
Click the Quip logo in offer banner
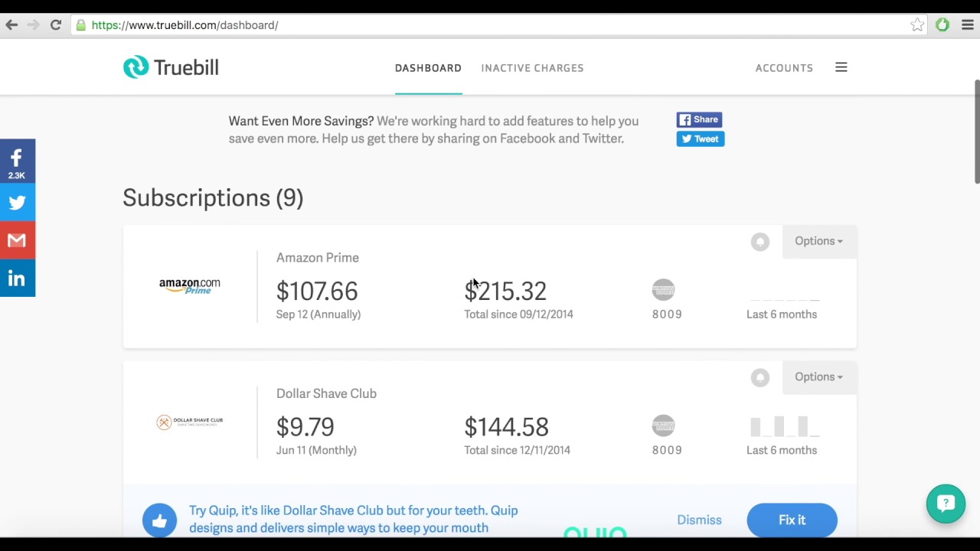point(595,533)
